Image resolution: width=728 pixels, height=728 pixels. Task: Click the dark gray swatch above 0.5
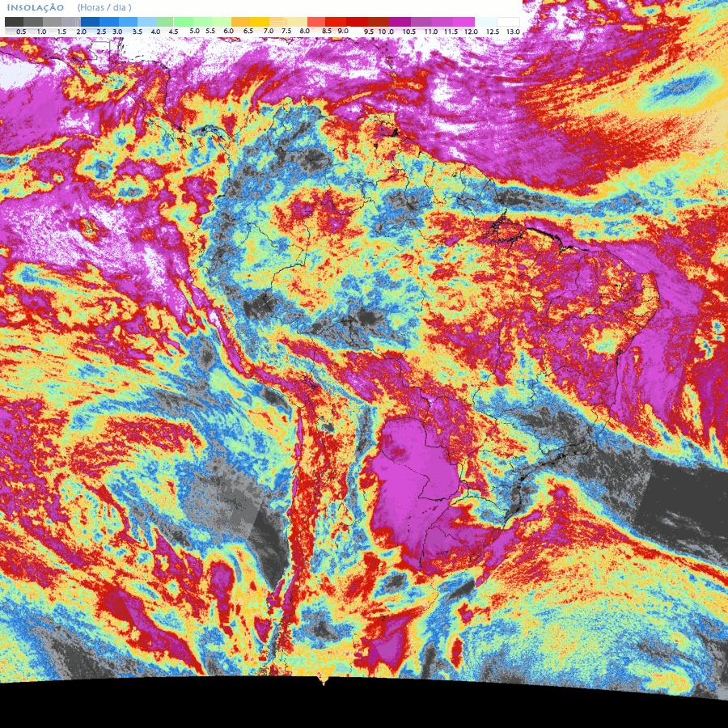point(14,21)
